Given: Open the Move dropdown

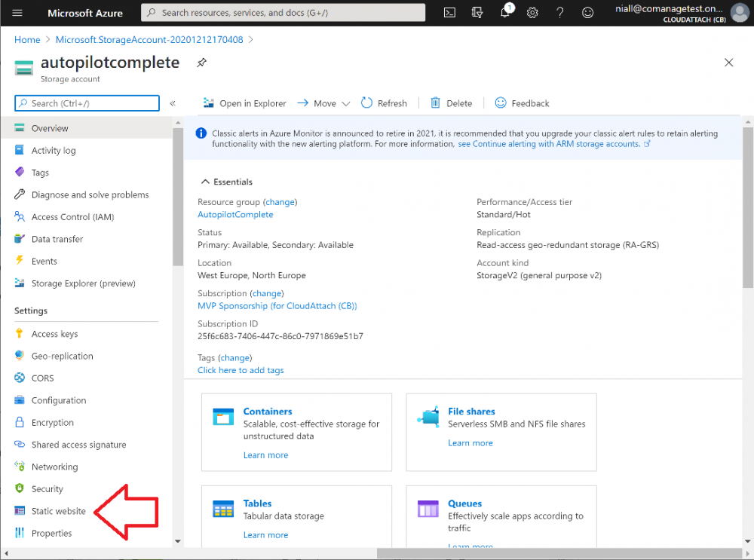Looking at the screenshot, I should click(323, 103).
